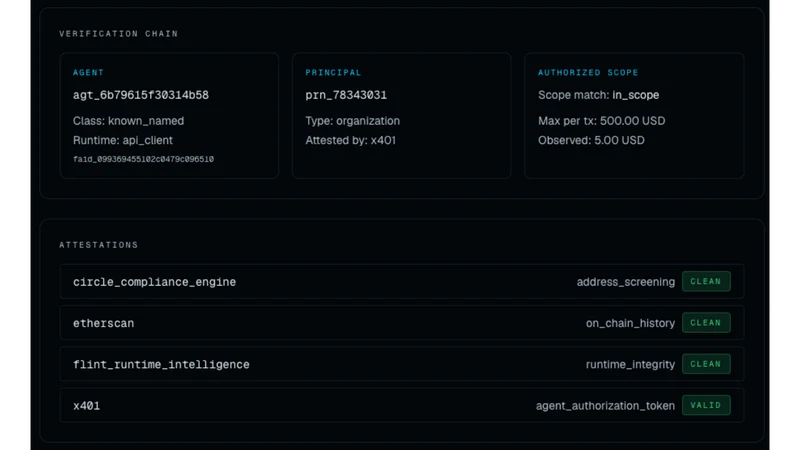The width and height of the screenshot is (800, 450).
Task: Open the x401 attestation row
Action: (x=402, y=406)
